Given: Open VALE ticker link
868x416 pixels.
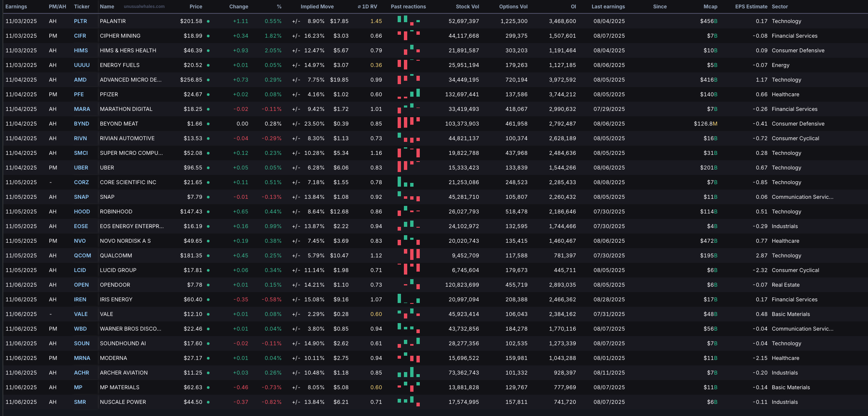Looking at the screenshot, I should [81, 314].
